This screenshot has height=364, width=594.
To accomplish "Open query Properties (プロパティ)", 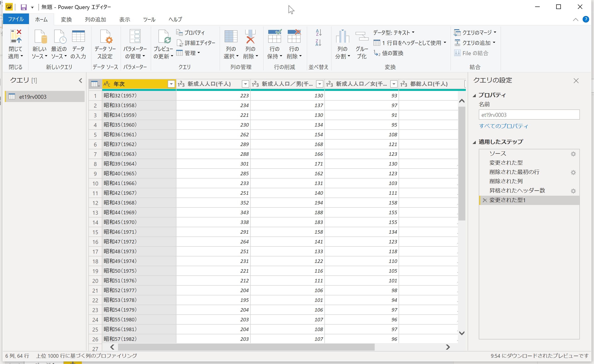I will (x=190, y=32).
